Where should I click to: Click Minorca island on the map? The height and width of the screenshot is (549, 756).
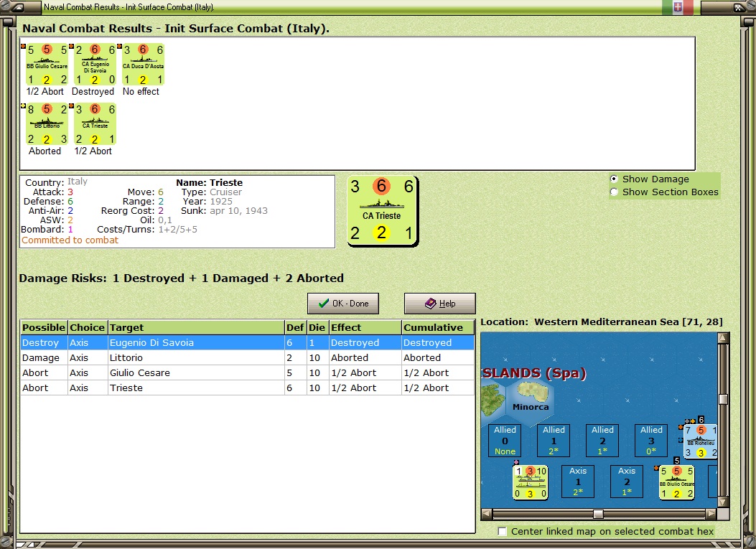(x=532, y=393)
